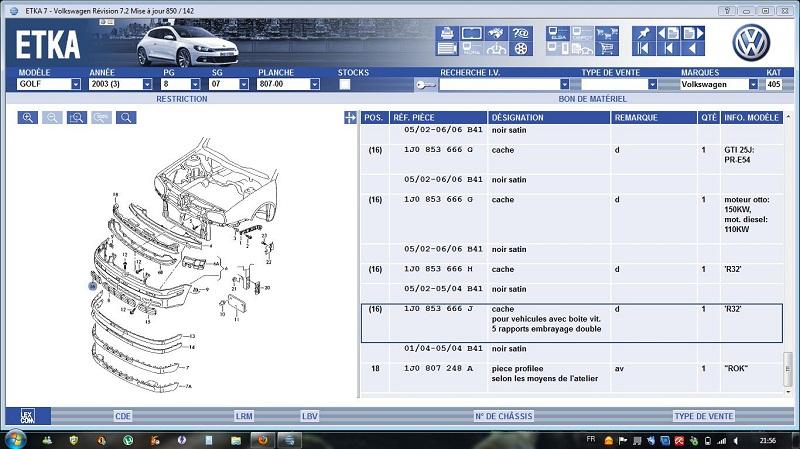Open BON DE MATÉRIEL
This screenshot has height=449, width=800.
point(592,99)
